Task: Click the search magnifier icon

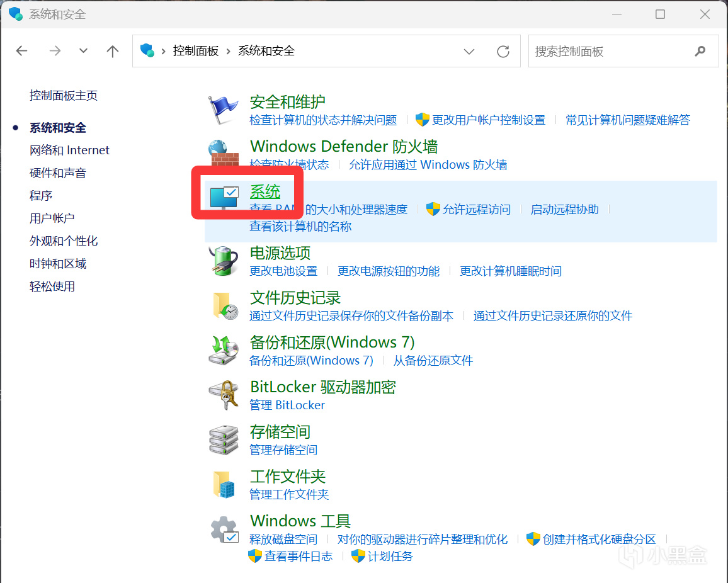Action: click(700, 51)
